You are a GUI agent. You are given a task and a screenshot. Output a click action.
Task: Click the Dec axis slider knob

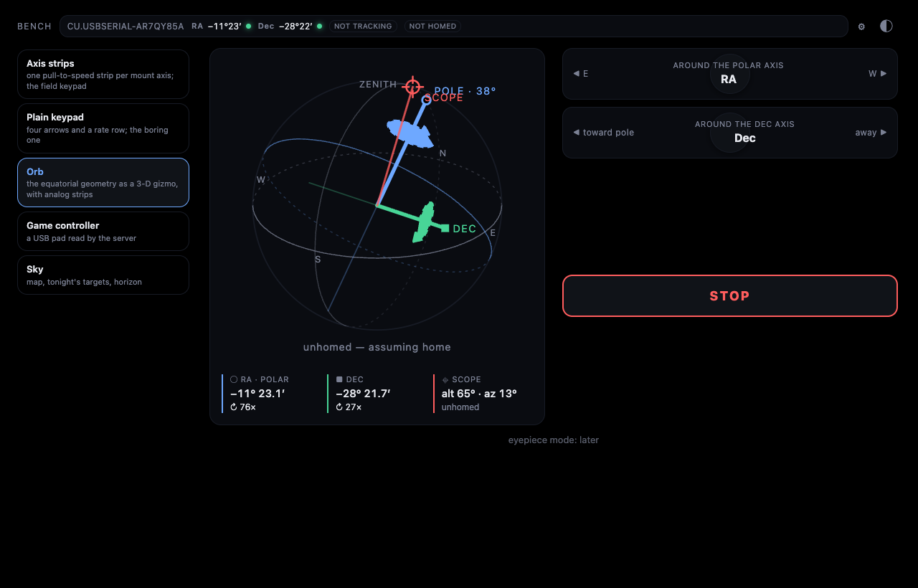(729, 133)
